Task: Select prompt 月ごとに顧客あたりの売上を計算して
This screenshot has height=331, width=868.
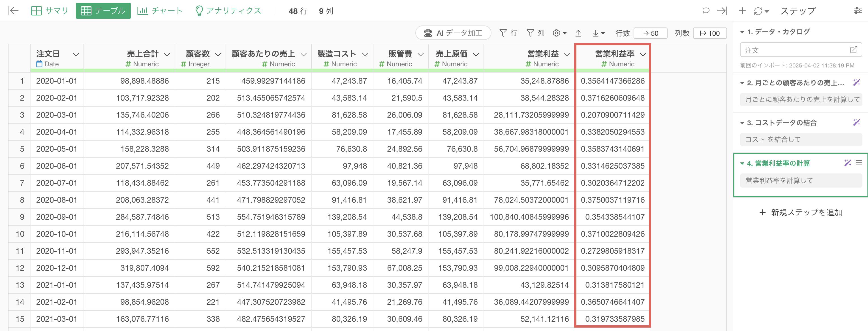Action: (801, 99)
